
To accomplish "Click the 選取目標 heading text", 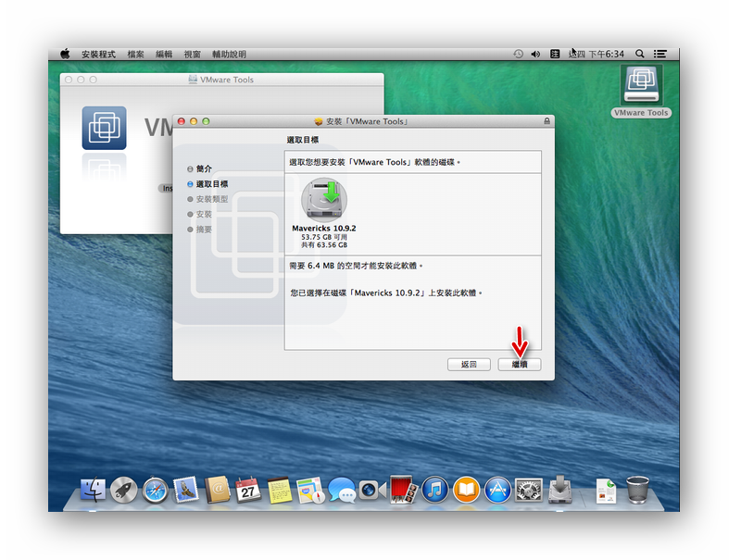I will (303, 140).
